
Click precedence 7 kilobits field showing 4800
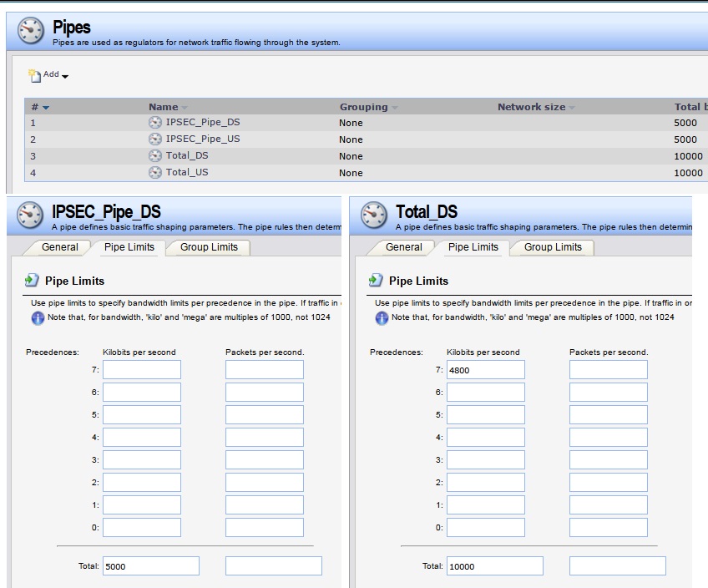coord(485,369)
